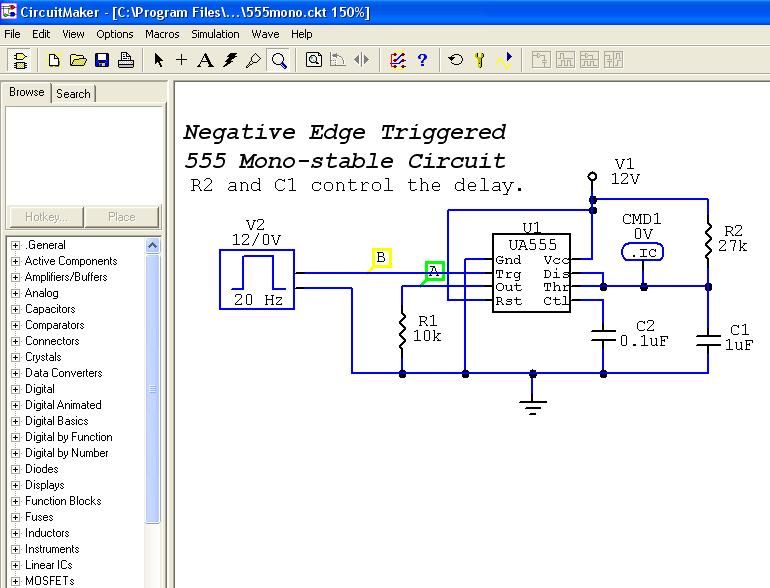Image resolution: width=770 pixels, height=588 pixels.
Task: Expand the Data Converters category
Action: 15,373
